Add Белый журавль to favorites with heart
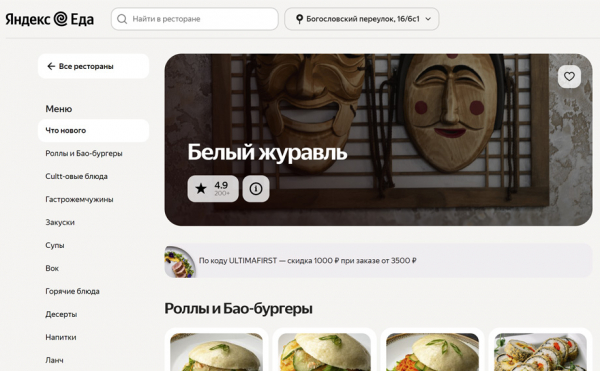This screenshot has width=600, height=371. (569, 76)
